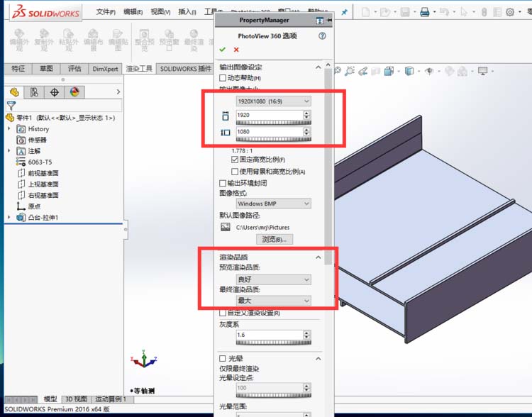The image size is (532, 417).
Task: Open PhotoView 360 options help icon
Action: pos(322,35)
